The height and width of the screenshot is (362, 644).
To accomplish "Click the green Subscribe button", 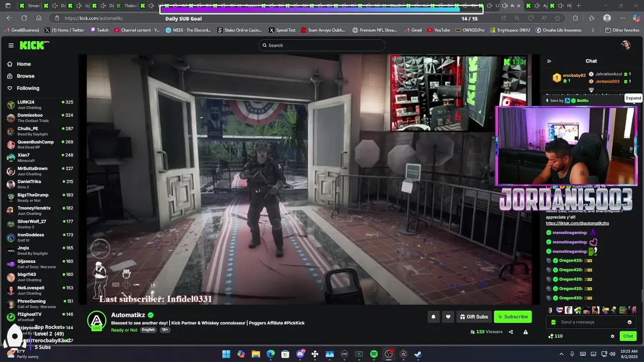I will point(513,317).
